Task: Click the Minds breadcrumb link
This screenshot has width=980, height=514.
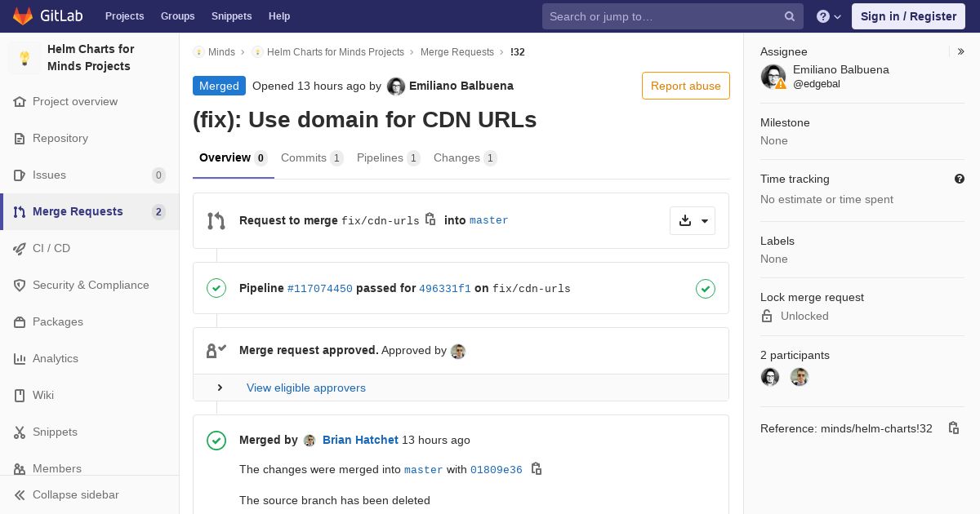Action: 221,52
